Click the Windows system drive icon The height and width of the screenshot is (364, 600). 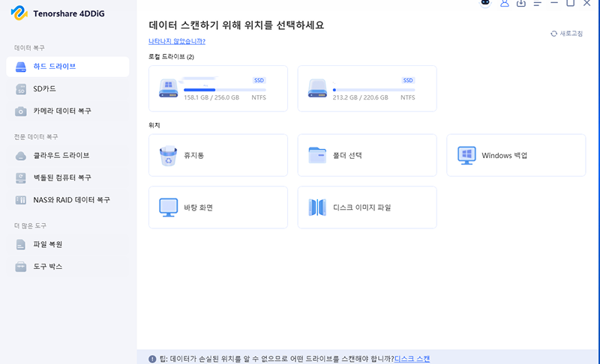tap(168, 88)
